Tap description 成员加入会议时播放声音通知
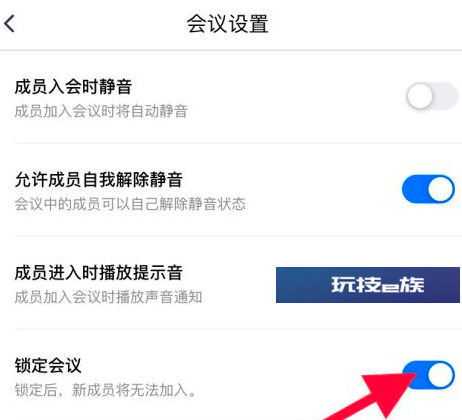 (108, 297)
